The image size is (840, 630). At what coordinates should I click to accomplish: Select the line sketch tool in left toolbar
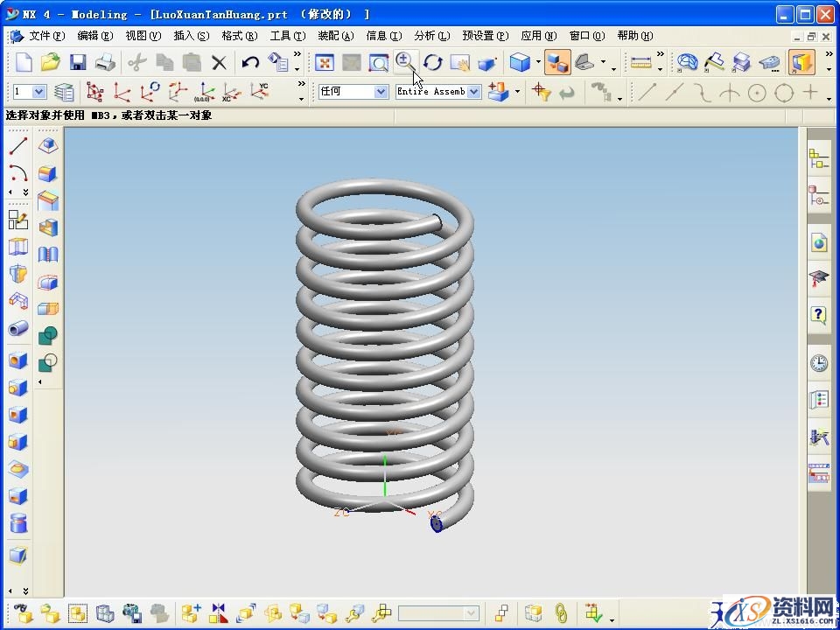[x=18, y=146]
